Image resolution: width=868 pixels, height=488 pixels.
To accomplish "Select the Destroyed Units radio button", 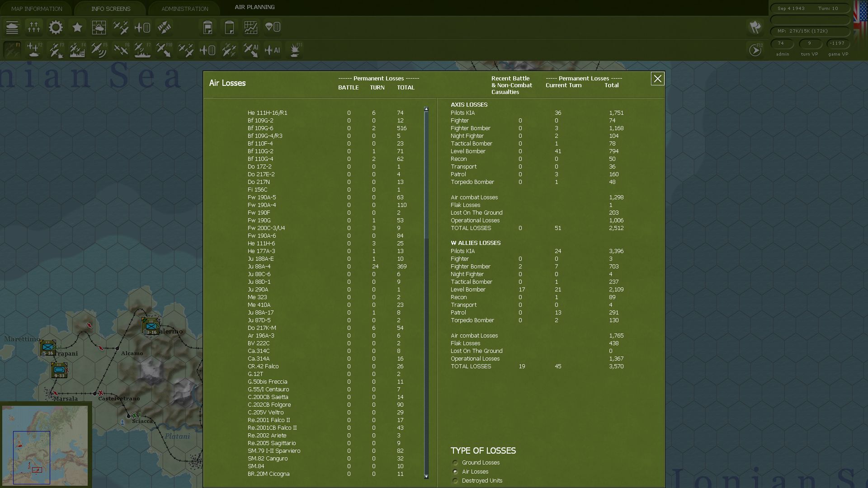I will [455, 481].
